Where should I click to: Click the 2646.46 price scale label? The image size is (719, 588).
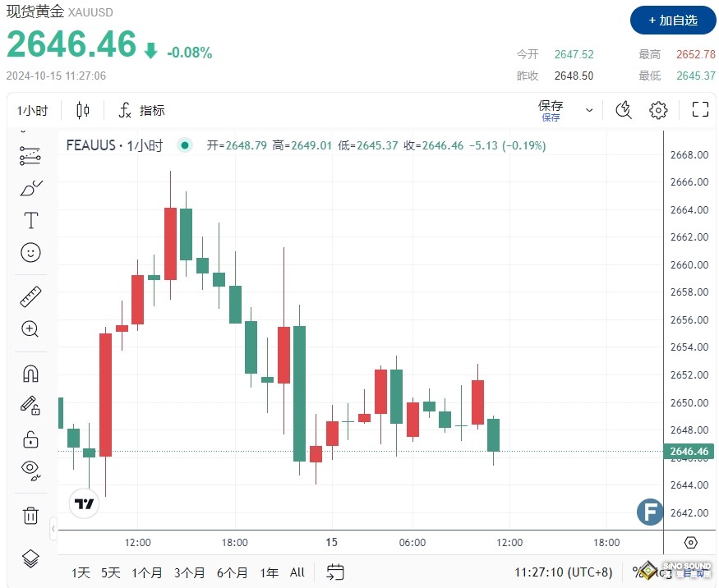click(x=689, y=451)
